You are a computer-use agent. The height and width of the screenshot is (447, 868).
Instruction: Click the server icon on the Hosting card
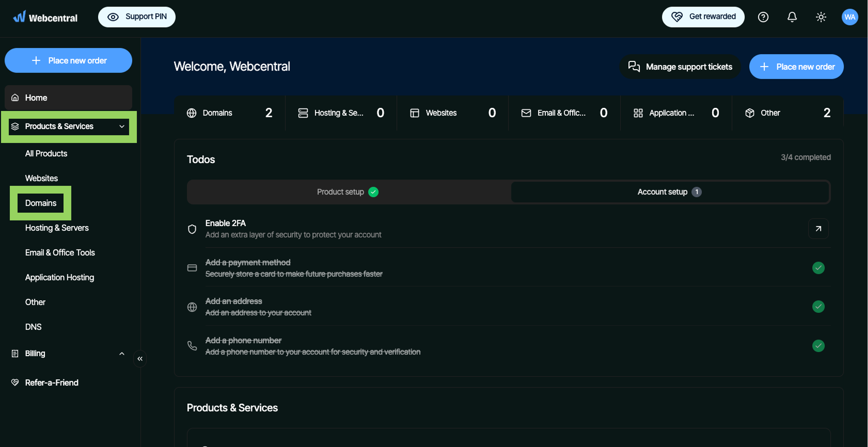point(303,113)
